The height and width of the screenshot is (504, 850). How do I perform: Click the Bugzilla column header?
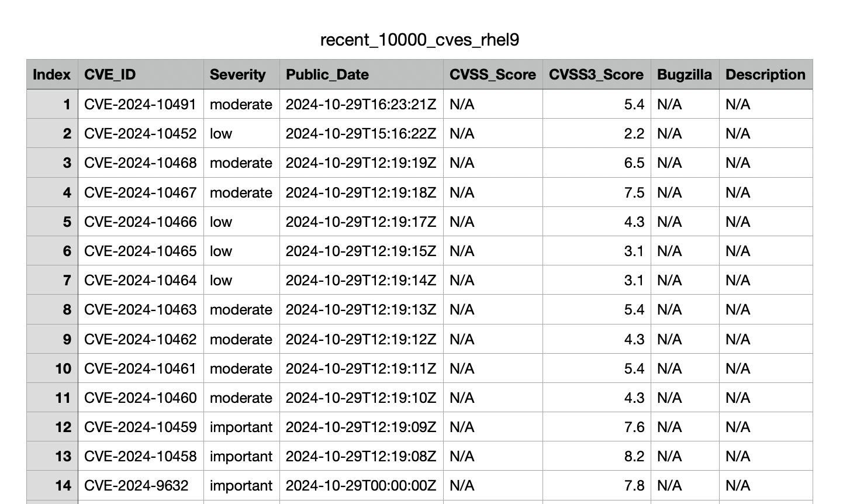tap(684, 75)
